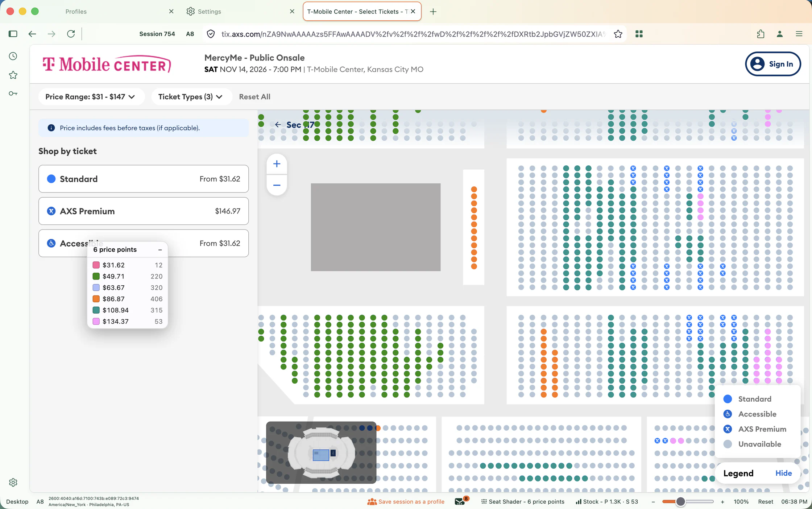812x509 pixels.
Task: Hide the legend panel
Action: click(x=783, y=473)
